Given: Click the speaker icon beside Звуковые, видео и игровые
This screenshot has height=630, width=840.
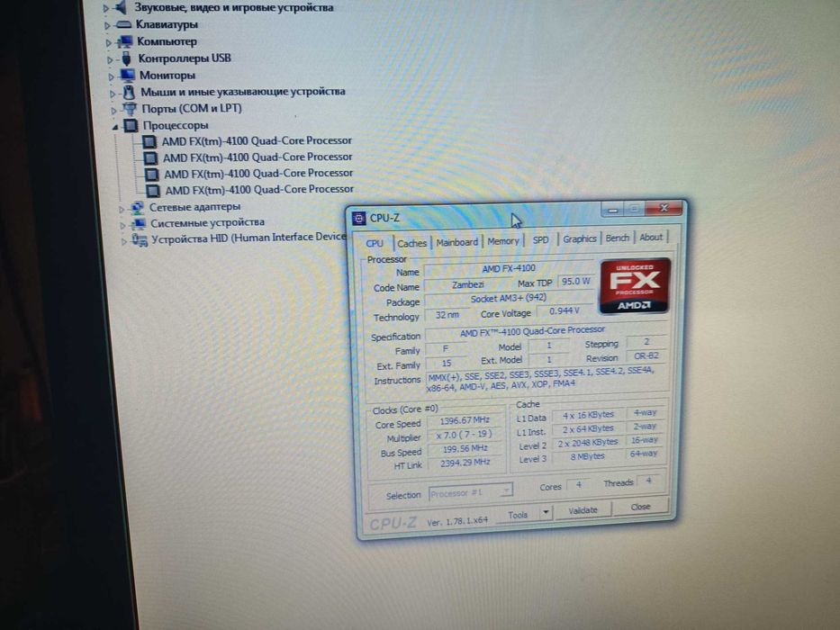Looking at the screenshot, I should point(121,7).
